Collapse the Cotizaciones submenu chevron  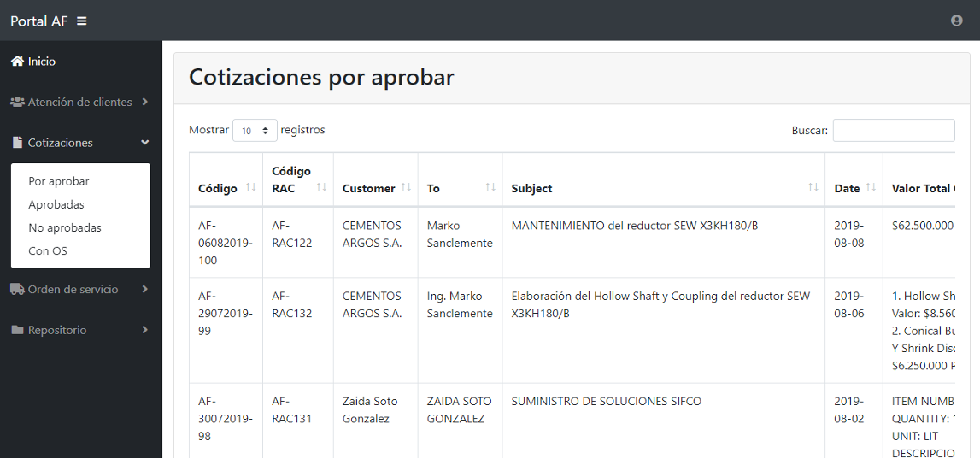[x=144, y=143]
